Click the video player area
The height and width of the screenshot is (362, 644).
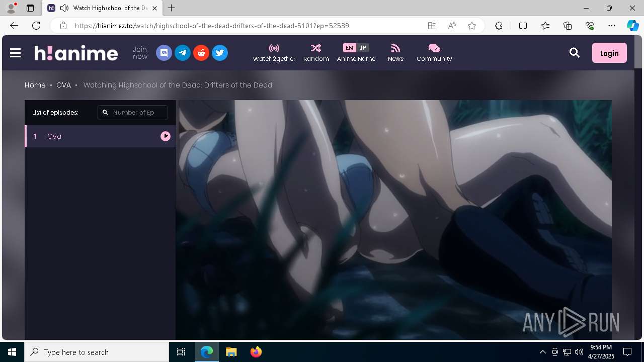pos(393,219)
